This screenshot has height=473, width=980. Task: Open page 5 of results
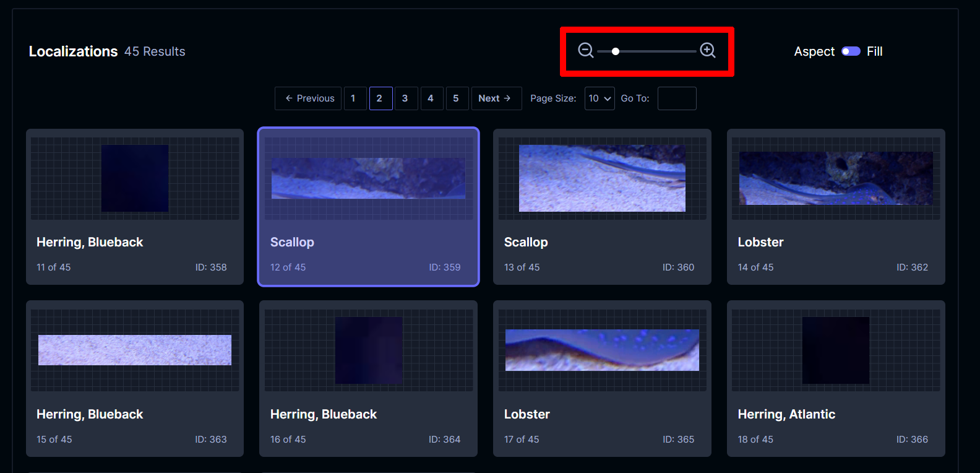coord(457,98)
